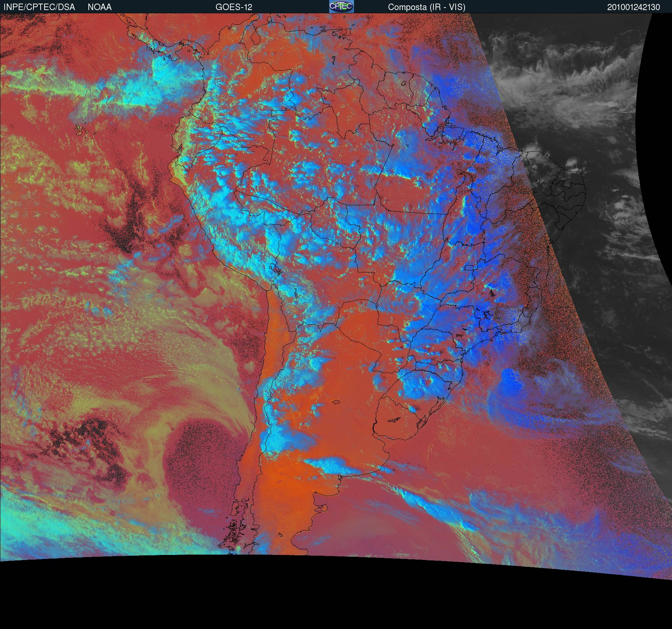Click the Composta (IR - VIS) title
The width and height of the screenshot is (672, 629).
coord(427,7)
